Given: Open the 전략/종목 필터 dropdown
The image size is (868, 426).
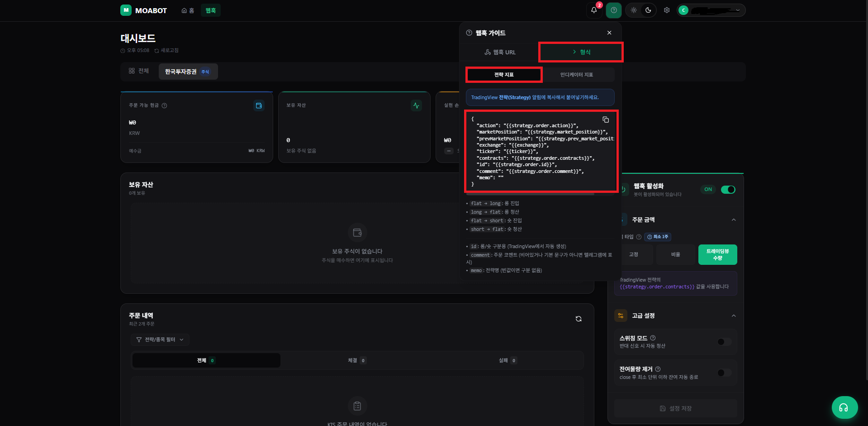Looking at the screenshot, I should tap(160, 340).
